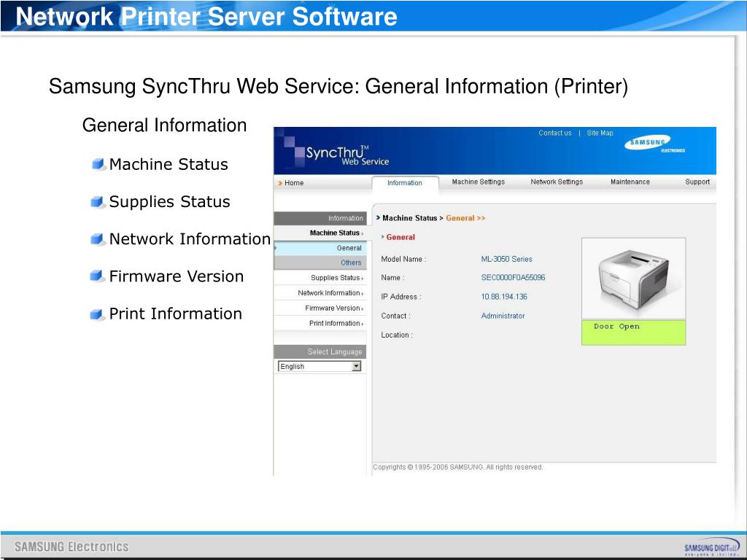Click the Administrator contact value
Image resolution: width=747 pixels, height=560 pixels.
tap(503, 316)
